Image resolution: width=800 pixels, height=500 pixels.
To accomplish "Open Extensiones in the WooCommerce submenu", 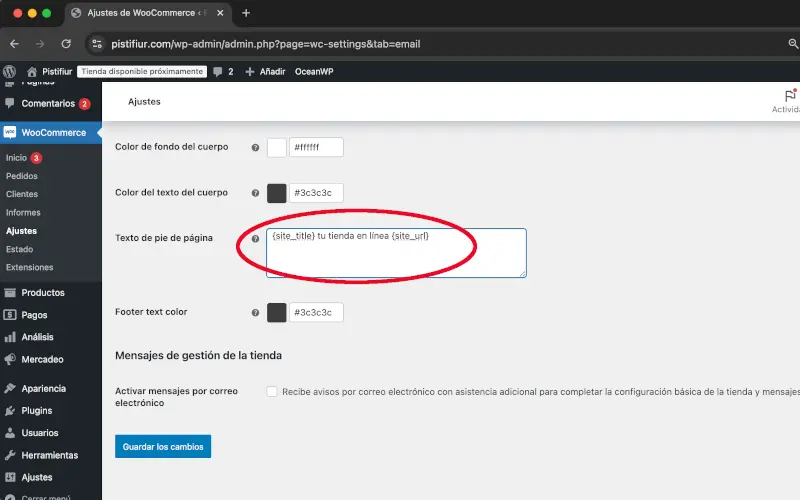I will pyautogui.click(x=30, y=267).
